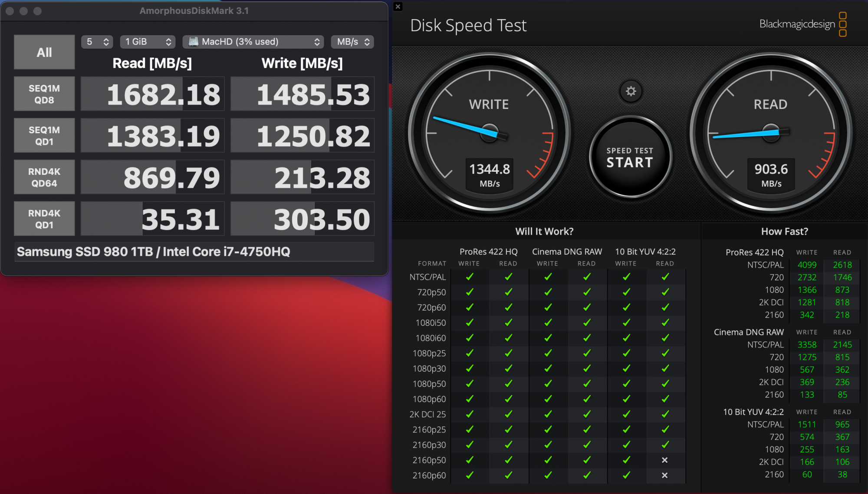Screen dimensions: 868x494
Task: Run the SEQ1M QD1 test
Action: click(x=44, y=136)
